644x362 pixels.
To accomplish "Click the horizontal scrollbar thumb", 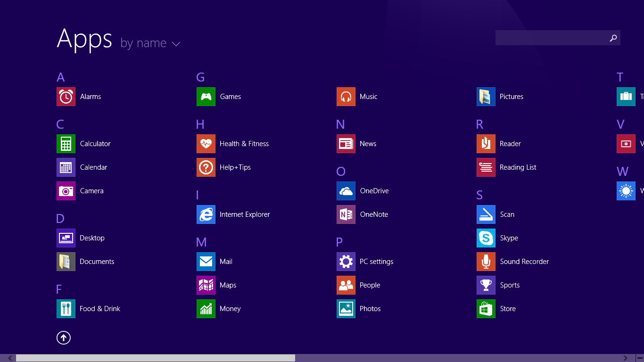I will click(x=156, y=358).
